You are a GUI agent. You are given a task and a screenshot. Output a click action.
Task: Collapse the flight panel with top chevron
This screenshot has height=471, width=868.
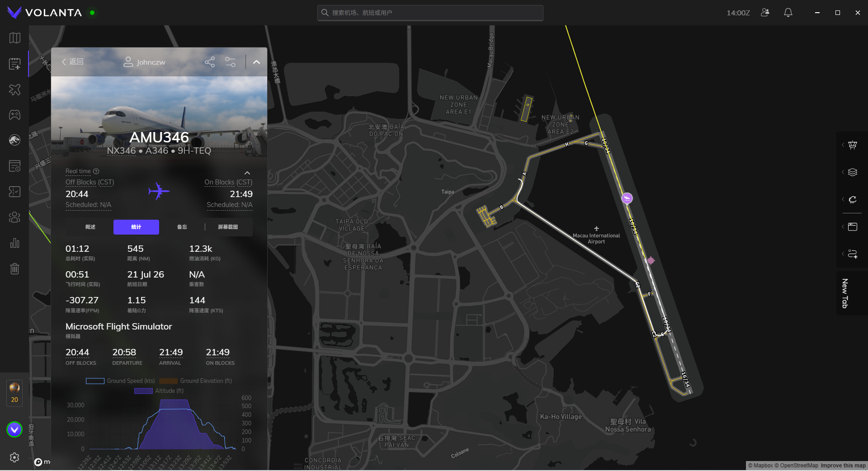(x=256, y=62)
